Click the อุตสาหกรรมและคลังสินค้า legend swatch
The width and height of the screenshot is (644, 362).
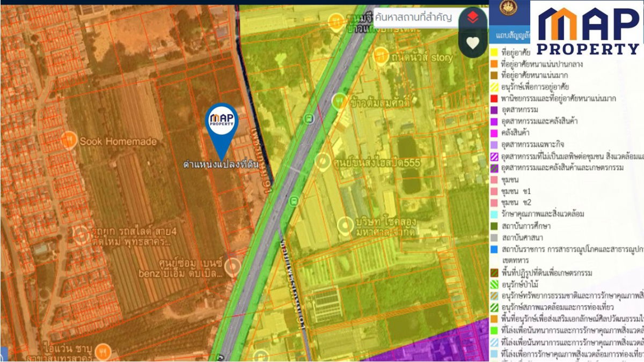tap(493, 122)
